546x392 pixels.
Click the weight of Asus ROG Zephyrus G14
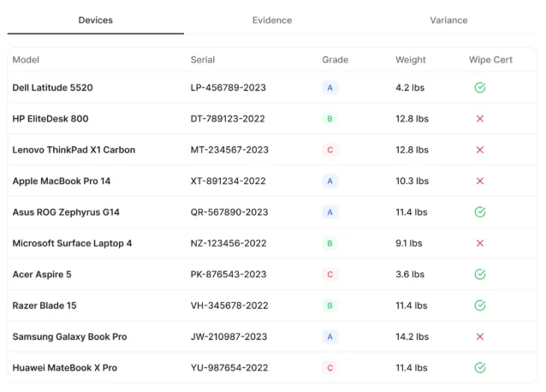click(x=412, y=212)
